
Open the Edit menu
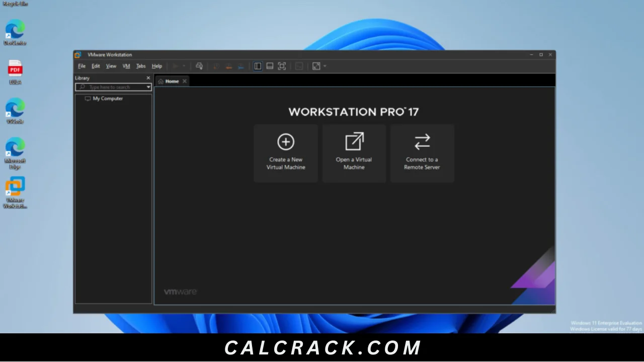point(96,66)
